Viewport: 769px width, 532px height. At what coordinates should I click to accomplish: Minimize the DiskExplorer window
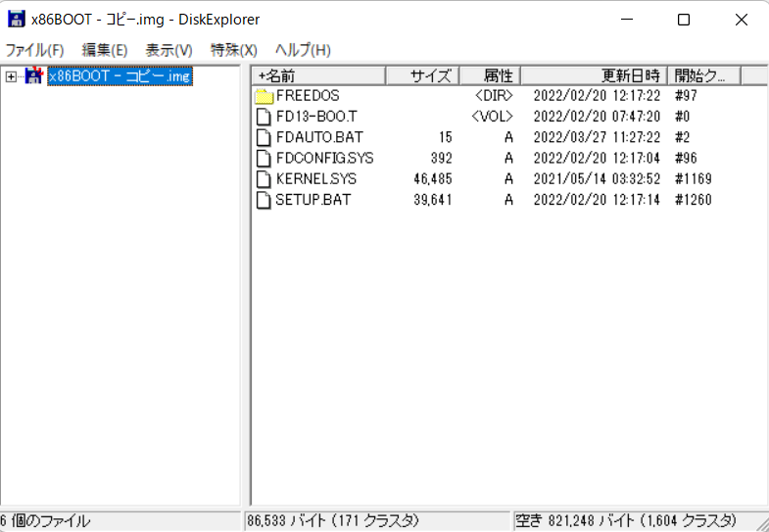[626, 20]
